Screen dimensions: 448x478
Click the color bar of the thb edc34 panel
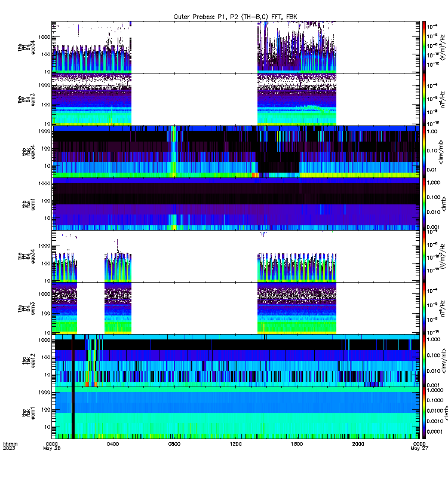tap(424, 152)
